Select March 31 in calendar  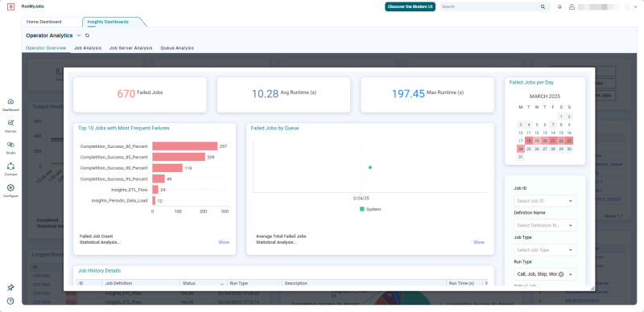tap(520, 157)
